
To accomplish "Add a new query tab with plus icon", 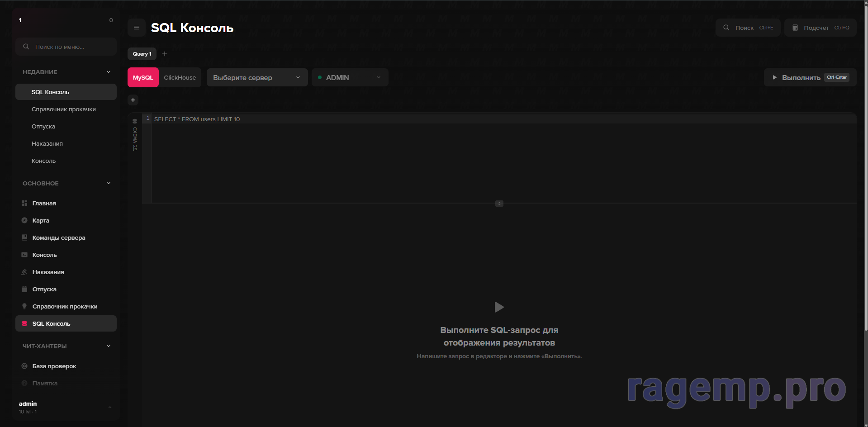I will coord(165,54).
